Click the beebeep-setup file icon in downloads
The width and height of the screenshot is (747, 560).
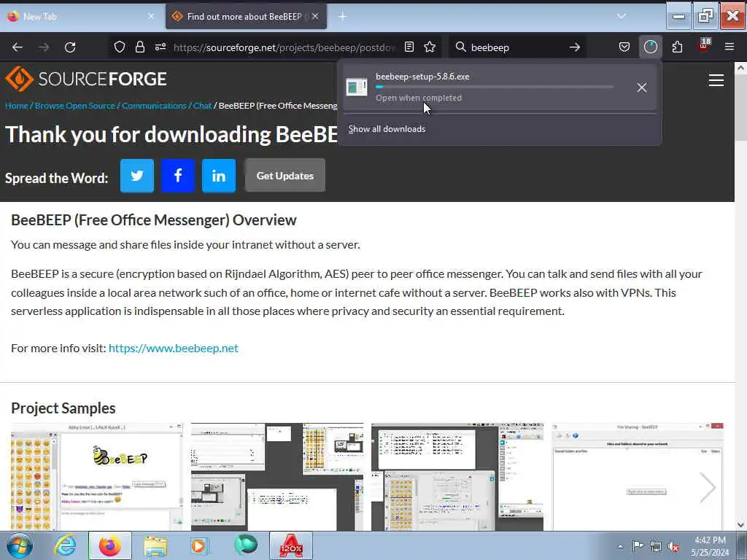pyautogui.click(x=356, y=87)
